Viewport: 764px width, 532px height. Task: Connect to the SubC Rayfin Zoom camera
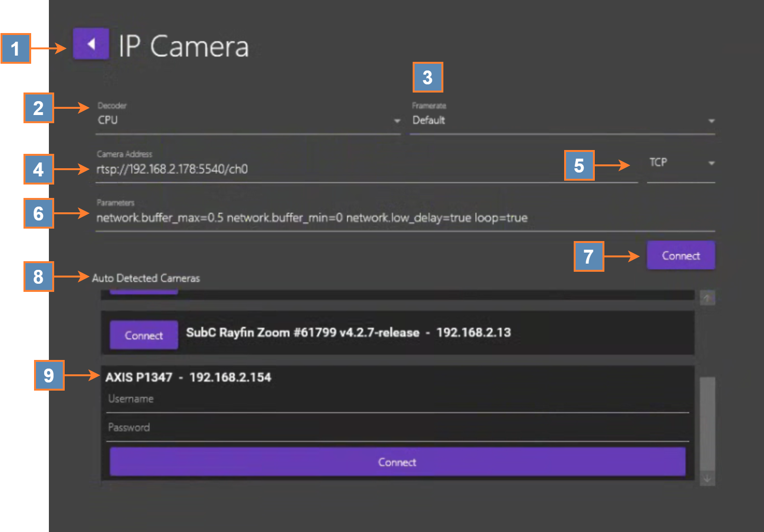tap(144, 335)
